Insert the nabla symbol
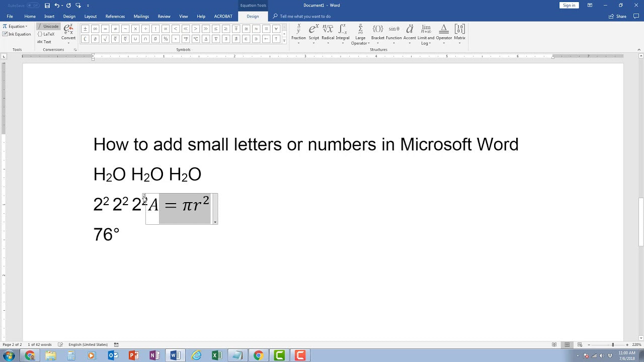The height and width of the screenshot is (362, 644). pyautogui.click(x=216, y=39)
